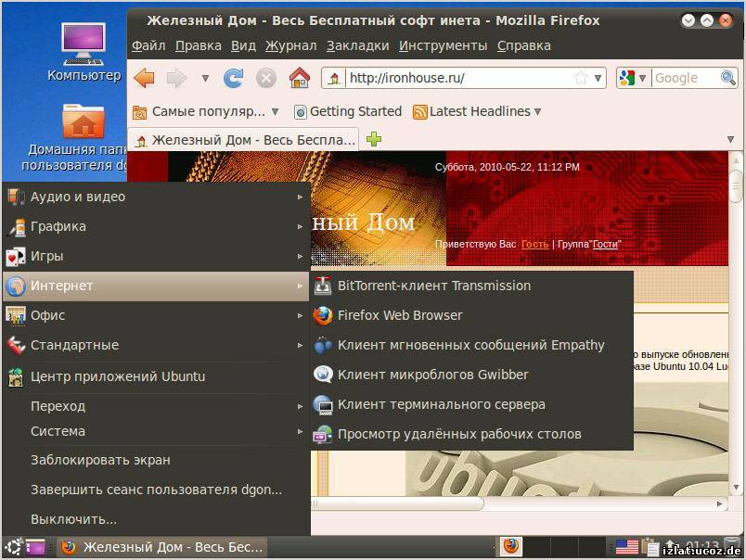This screenshot has height=560, width=746.
Task: Open the clipboard manager tray icon
Action: [x=650, y=547]
